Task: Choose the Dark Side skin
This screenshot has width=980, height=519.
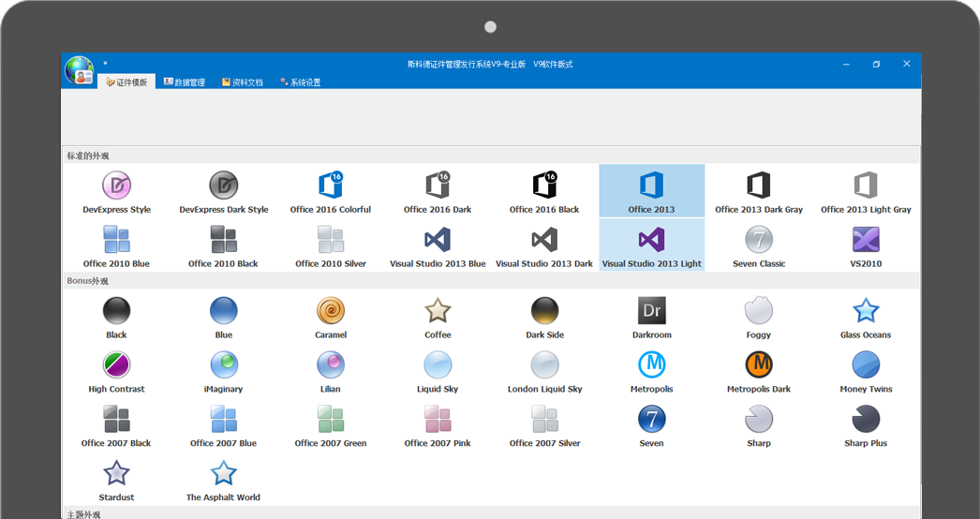Action: [x=544, y=317]
